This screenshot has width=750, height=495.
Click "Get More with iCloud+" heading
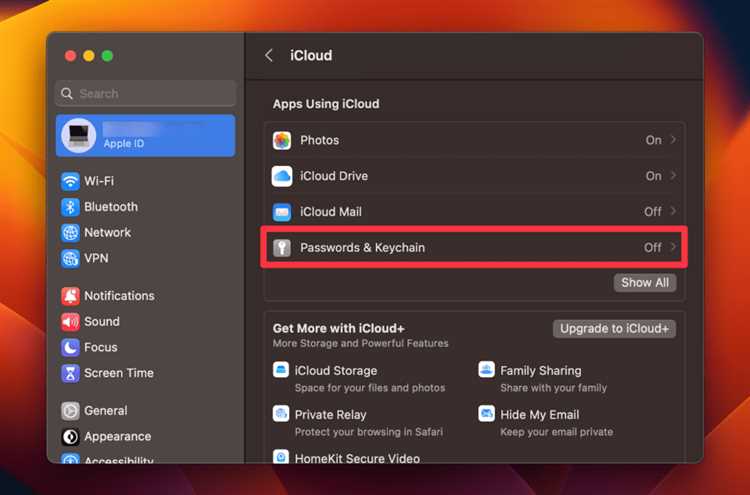339,329
